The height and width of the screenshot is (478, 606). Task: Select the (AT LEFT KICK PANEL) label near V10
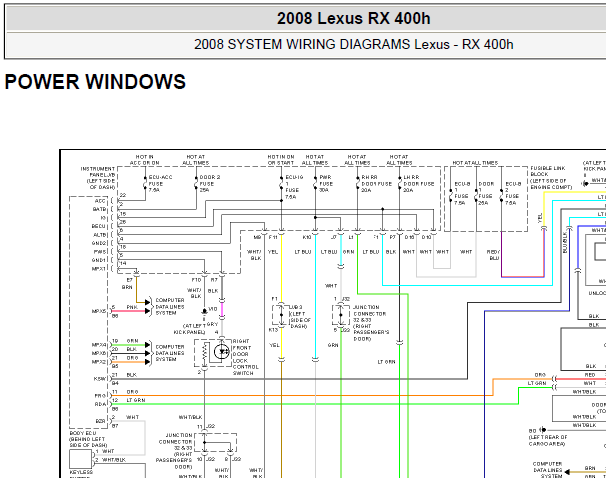(190, 329)
